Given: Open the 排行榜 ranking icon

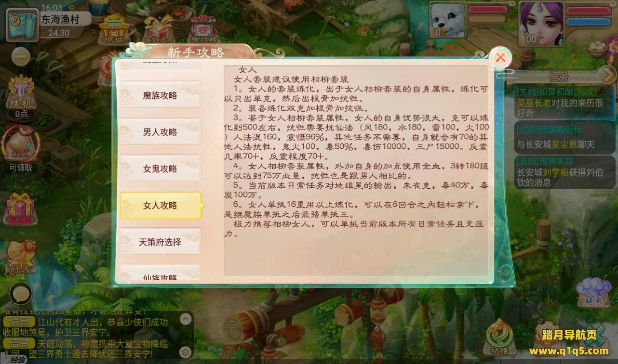Looking at the screenshot, I should click(203, 30).
